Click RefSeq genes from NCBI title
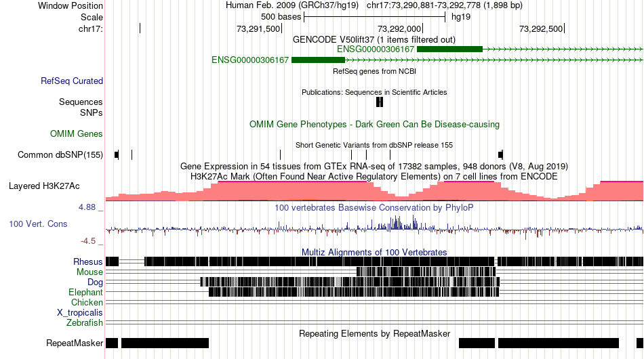This screenshot has height=359, width=644. [374, 71]
